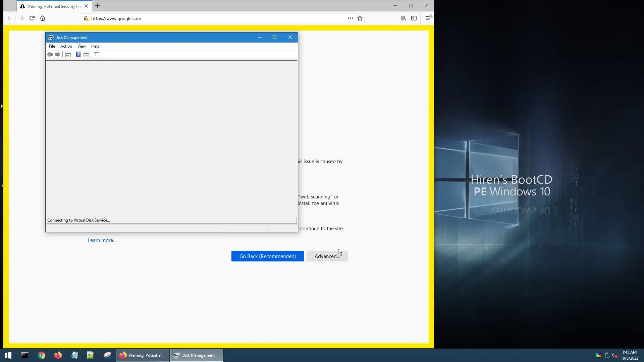Toggle Show/Hide Console Tree toolbar icon

pos(68,55)
